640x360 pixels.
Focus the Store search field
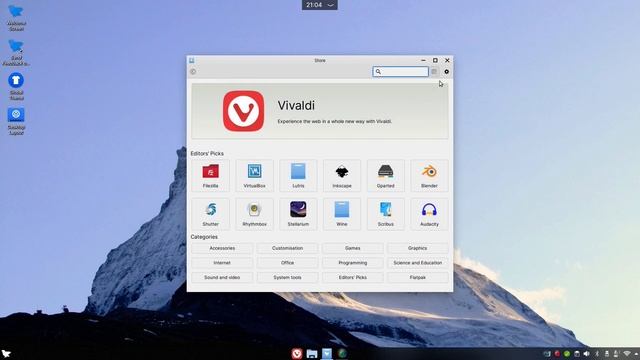tap(400, 72)
